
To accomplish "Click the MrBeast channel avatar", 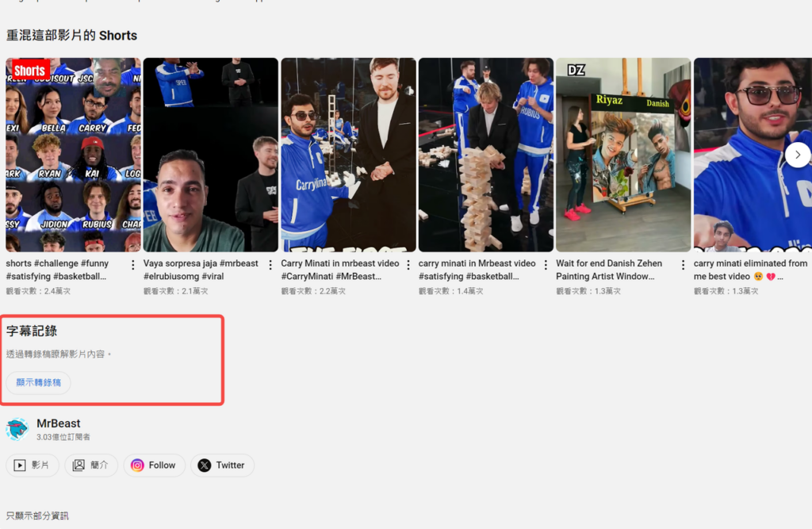I will click(17, 429).
